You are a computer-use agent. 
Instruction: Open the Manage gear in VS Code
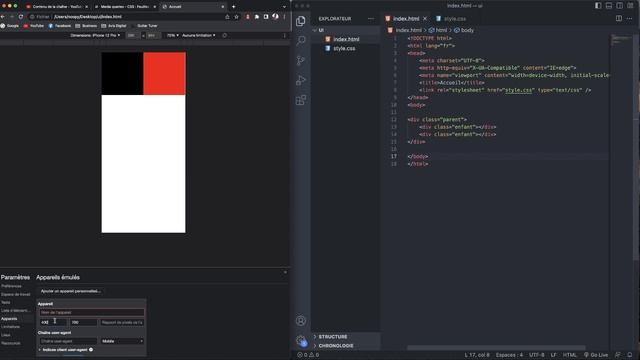click(x=301, y=340)
